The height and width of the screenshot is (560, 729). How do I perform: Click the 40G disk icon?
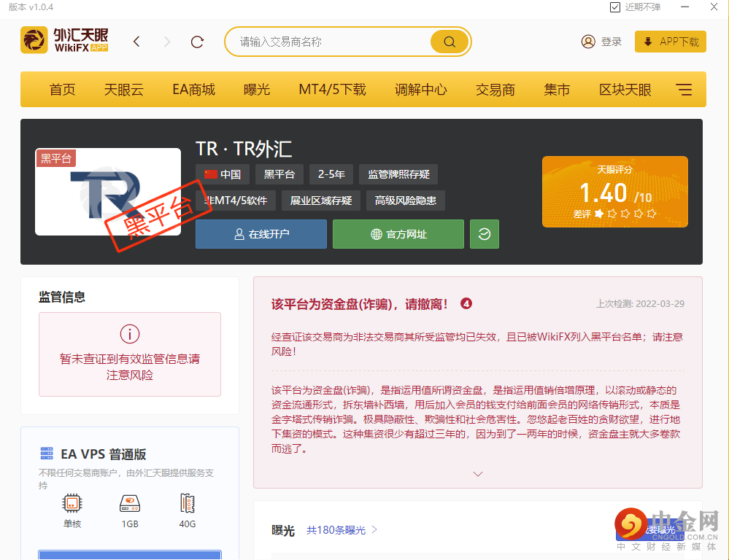[x=187, y=503]
